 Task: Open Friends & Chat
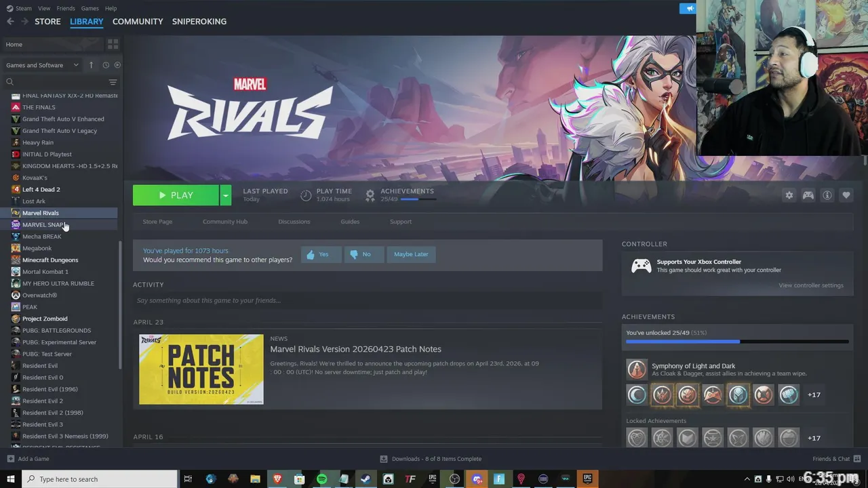(835, 459)
